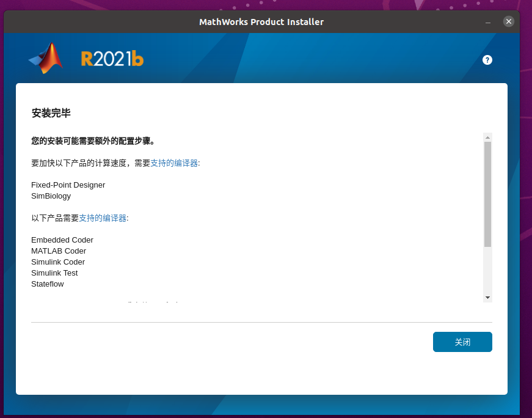The image size is (532, 418).
Task: Click the scrollbar down arrow
Action: 487,298
